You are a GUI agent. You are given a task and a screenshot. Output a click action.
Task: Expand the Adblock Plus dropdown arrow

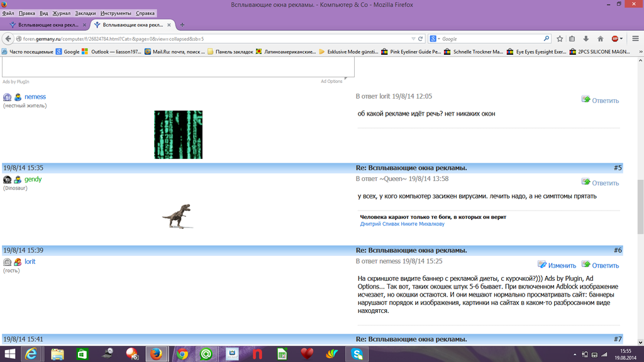coord(621,38)
